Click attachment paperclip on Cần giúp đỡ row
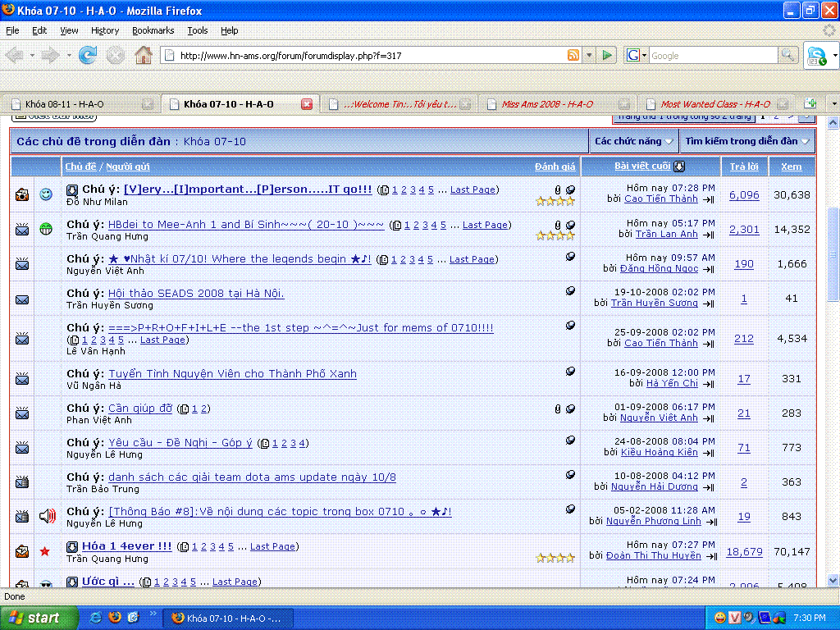 (558, 409)
